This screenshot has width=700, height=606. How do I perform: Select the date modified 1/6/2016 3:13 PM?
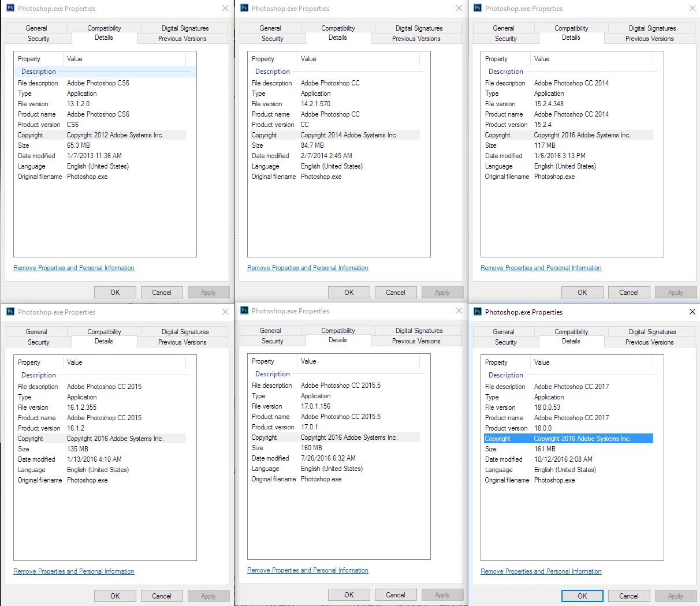pyautogui.click(x=560, y=156)
